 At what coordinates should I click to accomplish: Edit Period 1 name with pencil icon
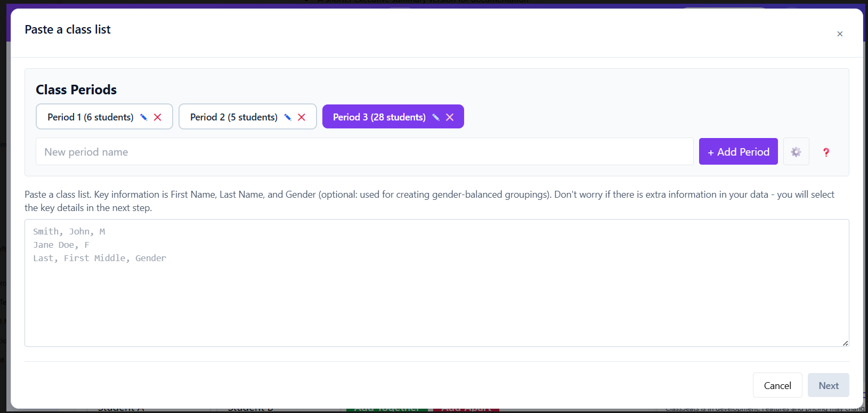(x=143, y=117)
